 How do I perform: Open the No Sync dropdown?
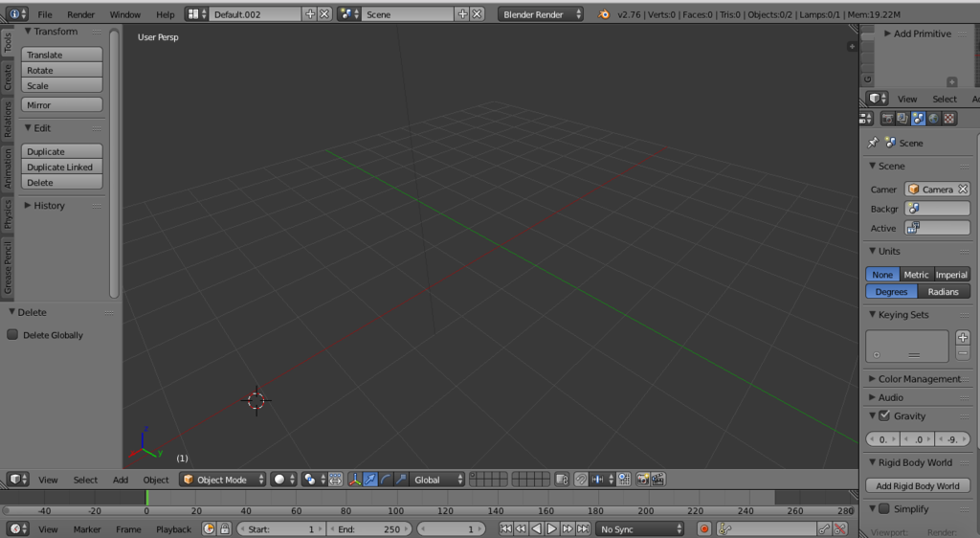[640, 528]
